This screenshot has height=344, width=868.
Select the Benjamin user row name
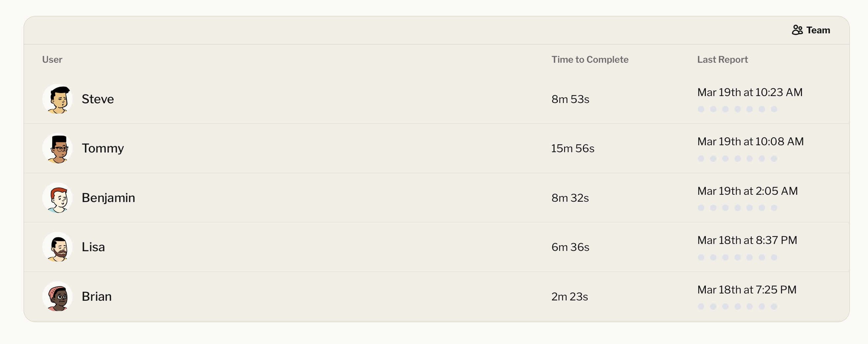click(108, 198)
